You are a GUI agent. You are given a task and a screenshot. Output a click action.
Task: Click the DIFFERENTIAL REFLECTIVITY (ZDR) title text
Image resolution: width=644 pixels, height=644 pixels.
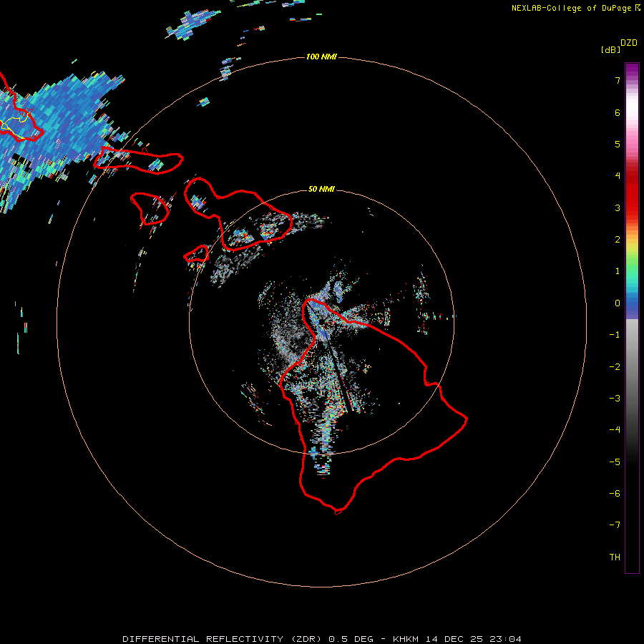[222, 639]
